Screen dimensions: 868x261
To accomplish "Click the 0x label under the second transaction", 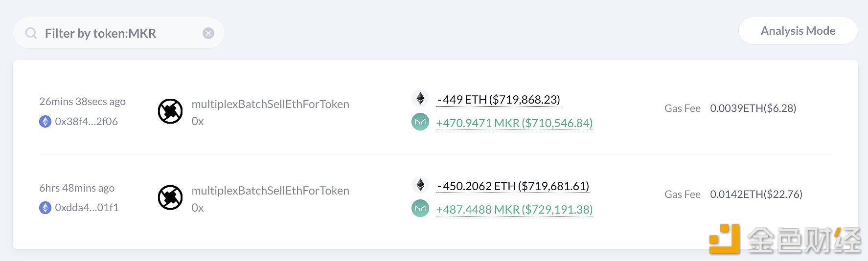I will tap(198, 208).
